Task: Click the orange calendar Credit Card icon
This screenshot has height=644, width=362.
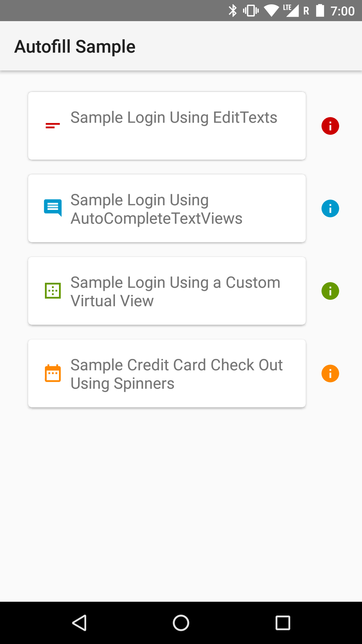Action: point(53,373)
